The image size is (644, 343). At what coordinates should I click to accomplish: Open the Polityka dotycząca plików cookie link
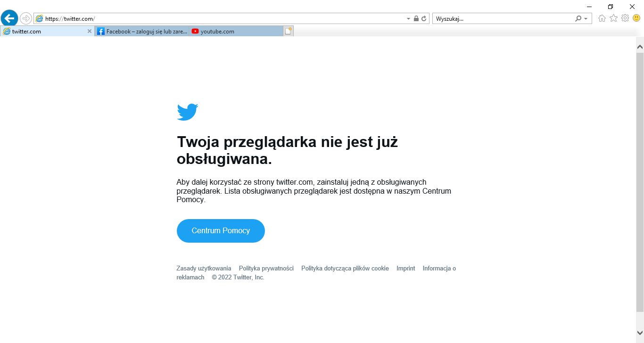pos(345,269)
